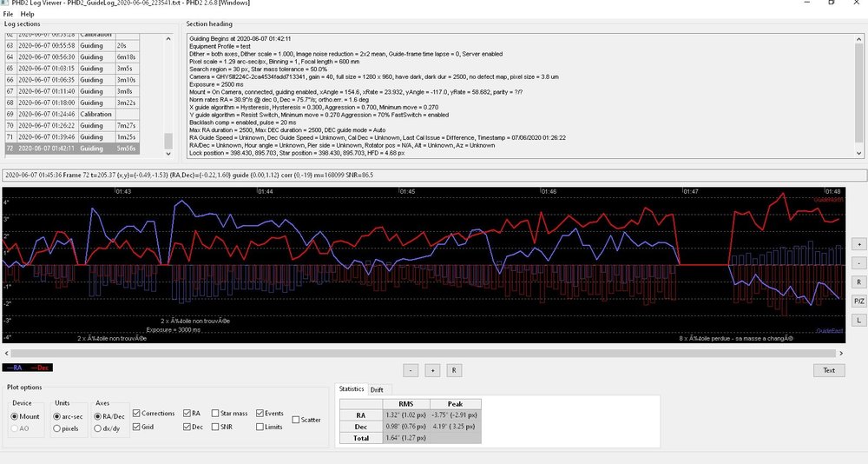
Task: Click RA RMS value cell
Action: 406,415
